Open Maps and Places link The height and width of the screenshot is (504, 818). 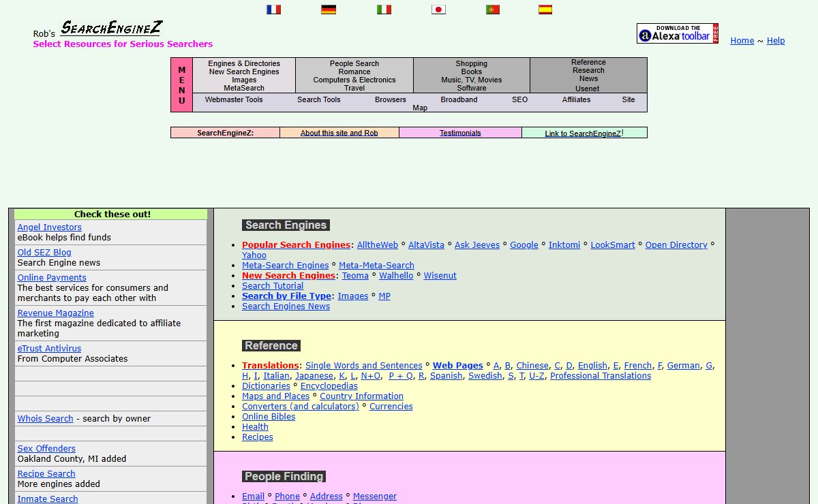[276, 396]
